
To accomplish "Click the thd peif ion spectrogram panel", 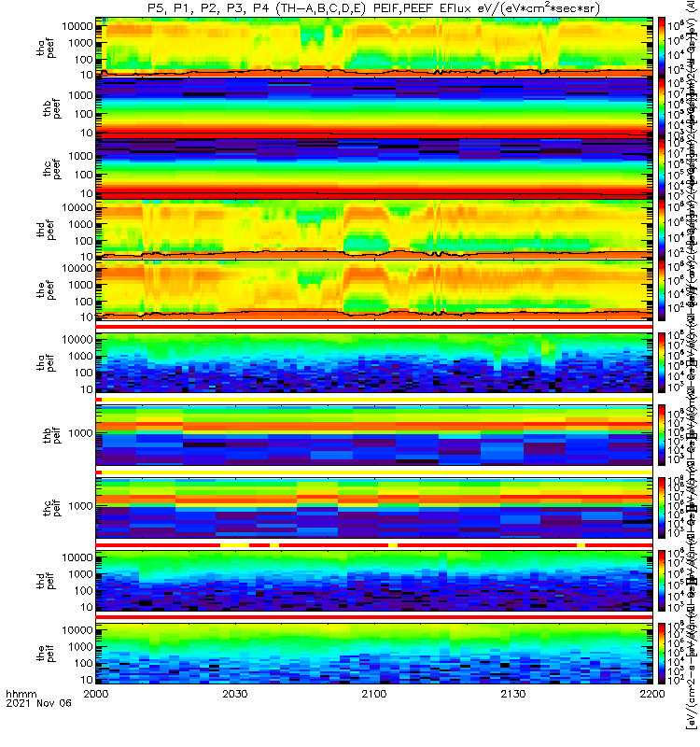I will [x=374, y=581].
